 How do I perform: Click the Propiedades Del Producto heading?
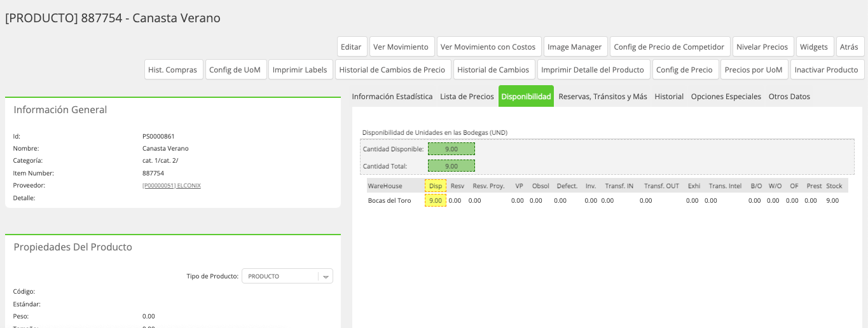tap(73, 247)
